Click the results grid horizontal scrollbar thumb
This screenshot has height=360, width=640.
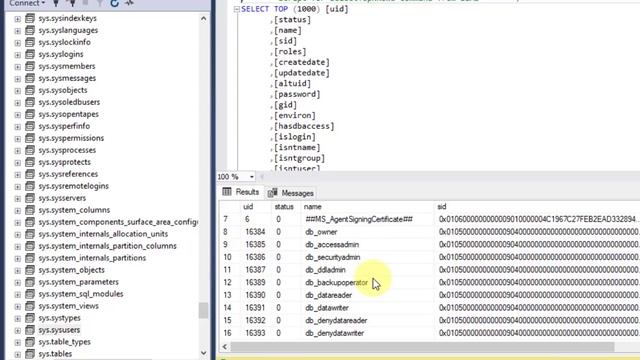click(x=422, y=347)
